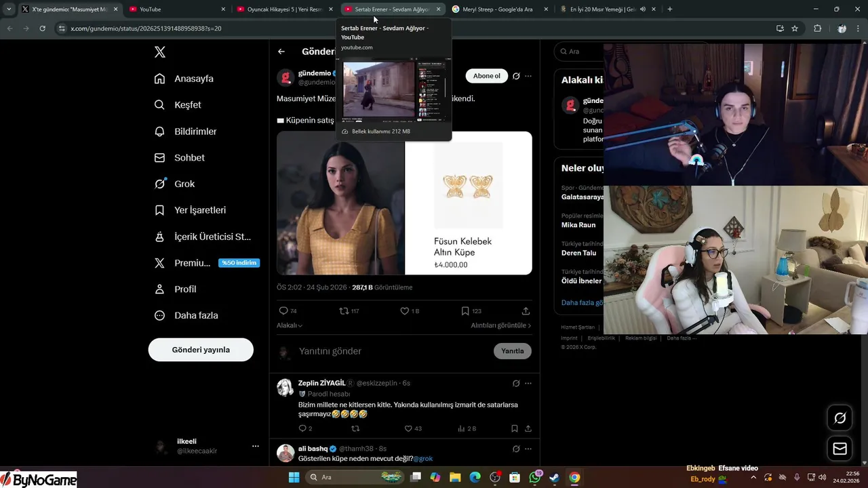Viewport: 868px width, 488px height.
Task: Click the @grok mention link
Action: (423, 459)
